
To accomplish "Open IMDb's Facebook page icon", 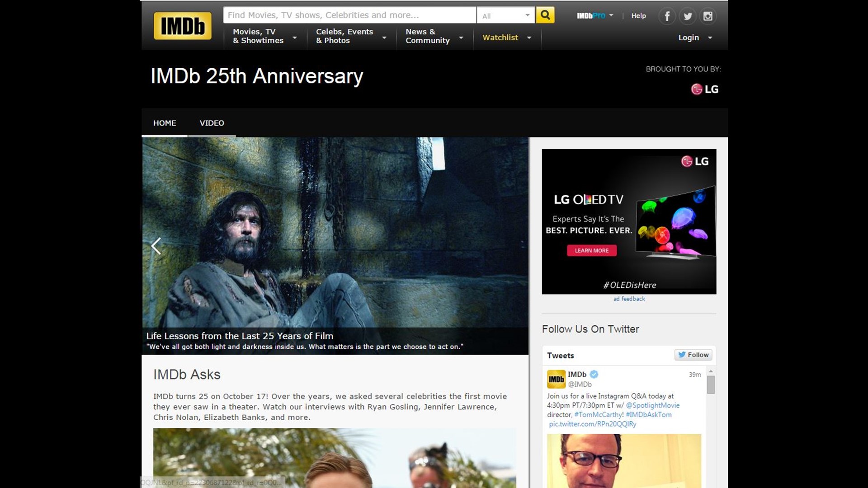I will (667, 16).
